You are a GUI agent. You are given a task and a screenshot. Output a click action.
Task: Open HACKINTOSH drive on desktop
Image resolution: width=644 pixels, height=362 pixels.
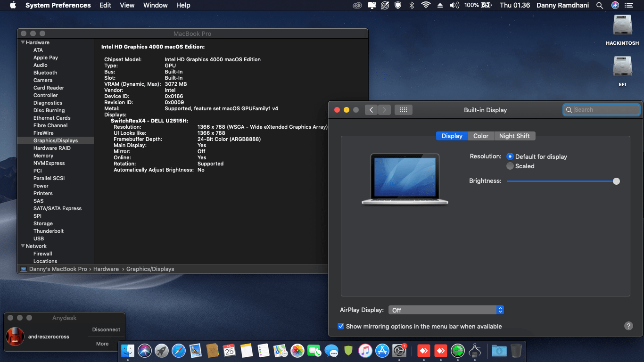pyautogui.click(x=622, y=30)
